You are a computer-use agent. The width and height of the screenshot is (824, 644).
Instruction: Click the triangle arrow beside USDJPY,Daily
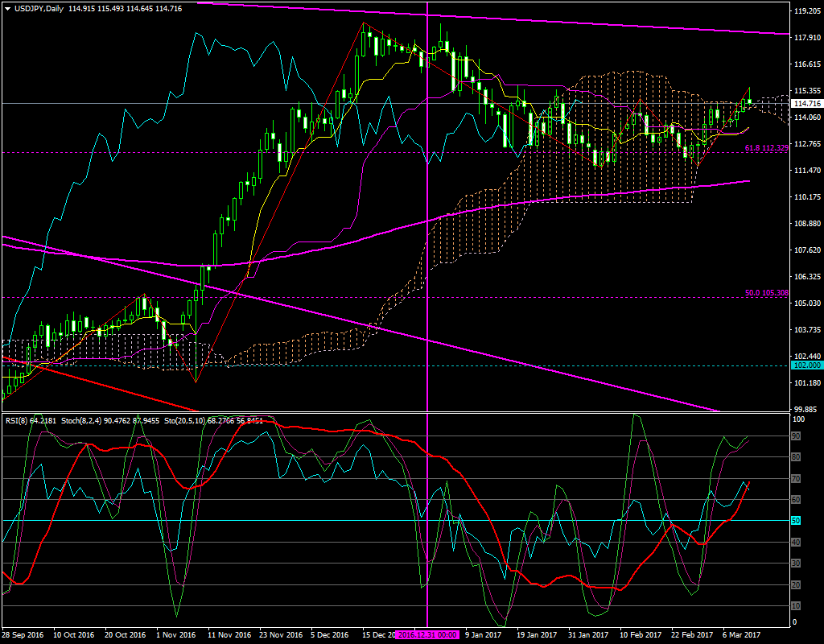tap(7, 8)
